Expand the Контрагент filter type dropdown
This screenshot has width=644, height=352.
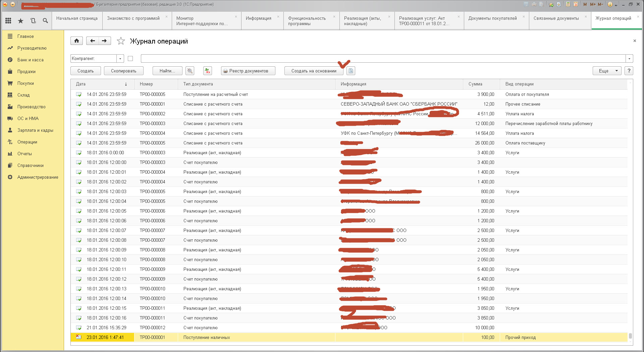pyautogui.click(x=120, y=59)
